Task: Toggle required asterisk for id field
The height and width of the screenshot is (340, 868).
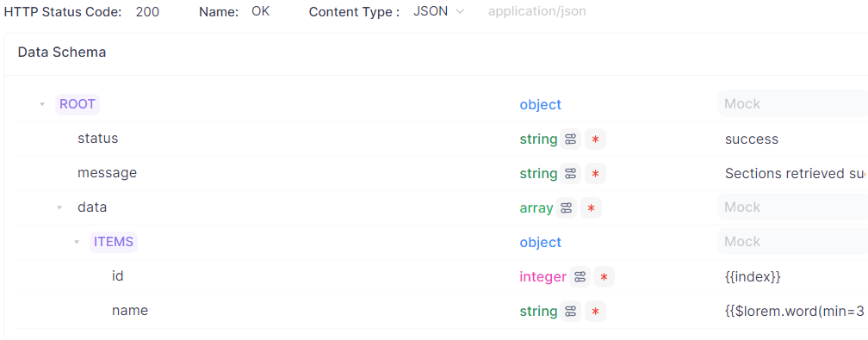Action: 604,277
